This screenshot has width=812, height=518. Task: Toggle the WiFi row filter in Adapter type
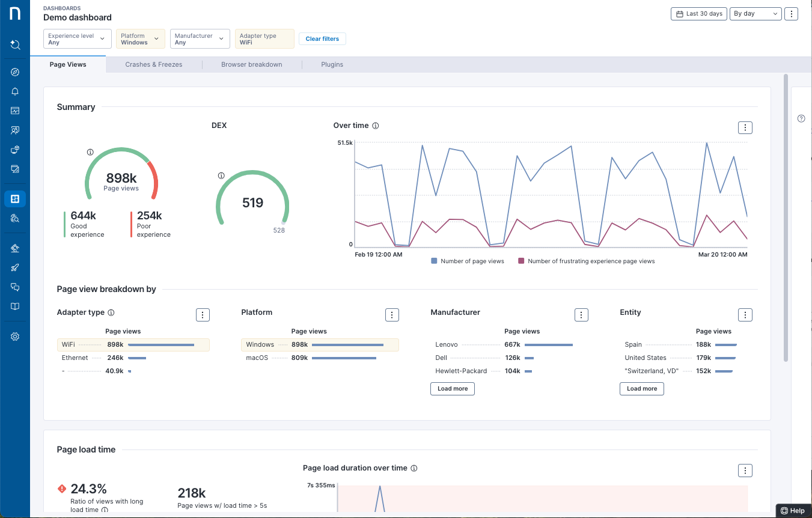[x=133, y=345]
